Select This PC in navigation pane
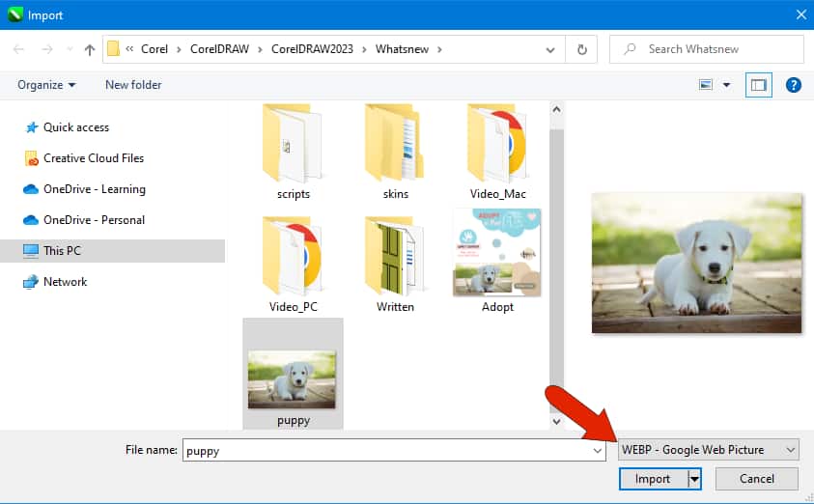The height and width of the screenshot is (504, 814). pos(62,251)
